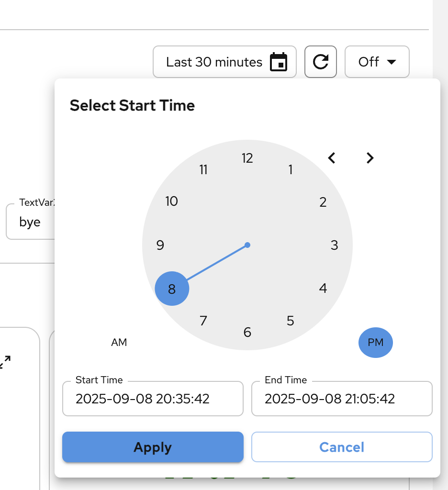Viewport: 448px width, 490px height.
Task: Click the Start Time input field
Action: 153,399
